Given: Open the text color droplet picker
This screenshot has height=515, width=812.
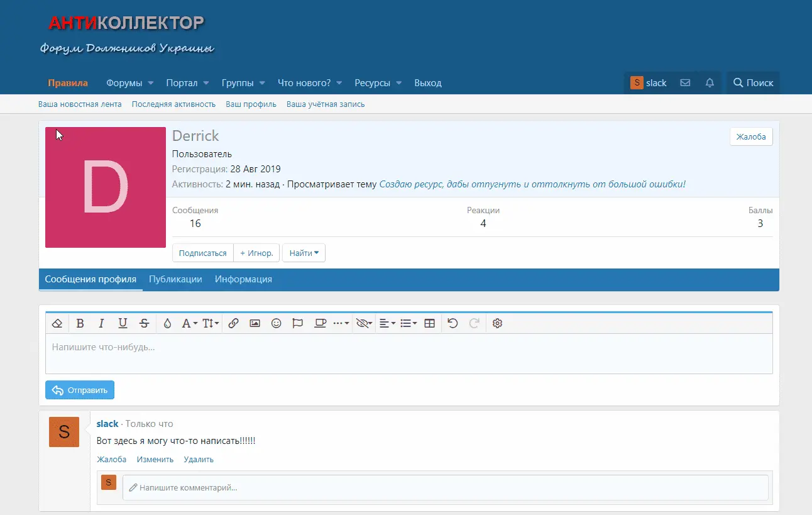Looking at the screenshot, I should pyautogui.click(x=167, y=323).
